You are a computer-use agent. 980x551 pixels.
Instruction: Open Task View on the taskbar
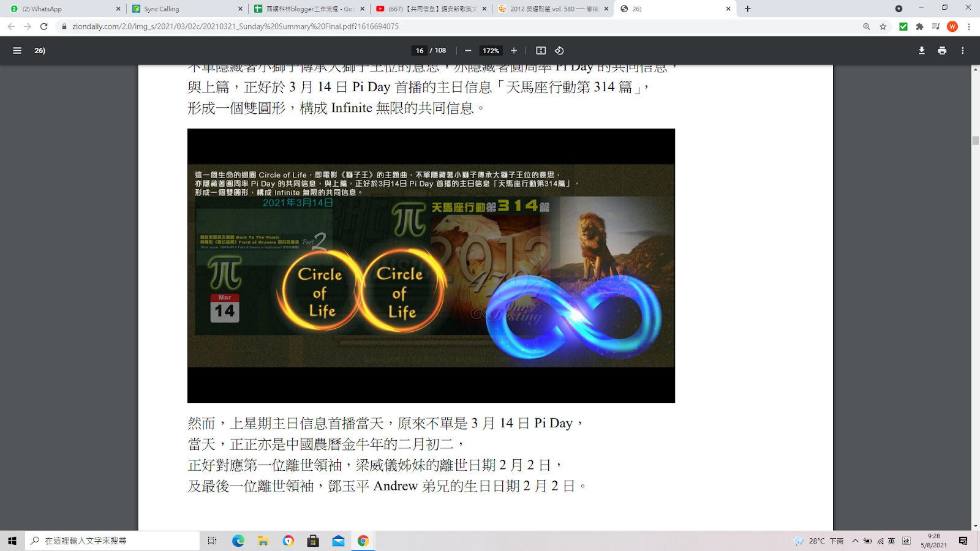point(212,541)
